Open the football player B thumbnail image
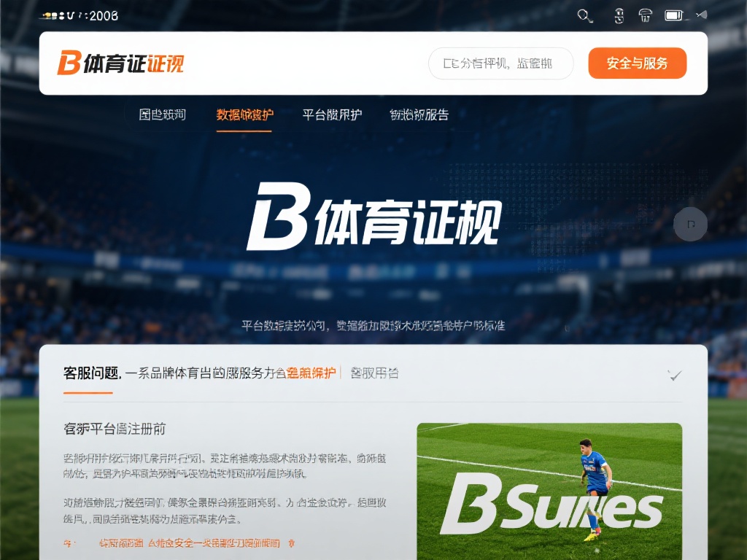The image size is (747, 560). pyautogui.click(x=549, y=491)
